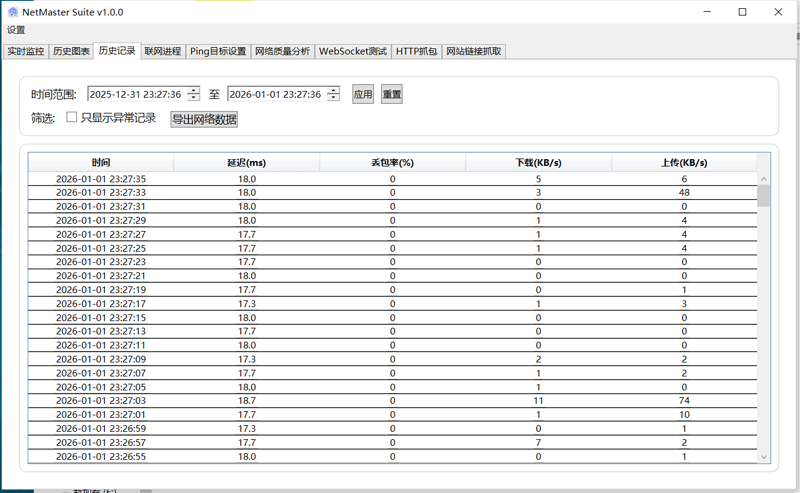The height and width of the screenshot is (493, 800).
Task: Click inside the start time range field
Action: [135, 94]
